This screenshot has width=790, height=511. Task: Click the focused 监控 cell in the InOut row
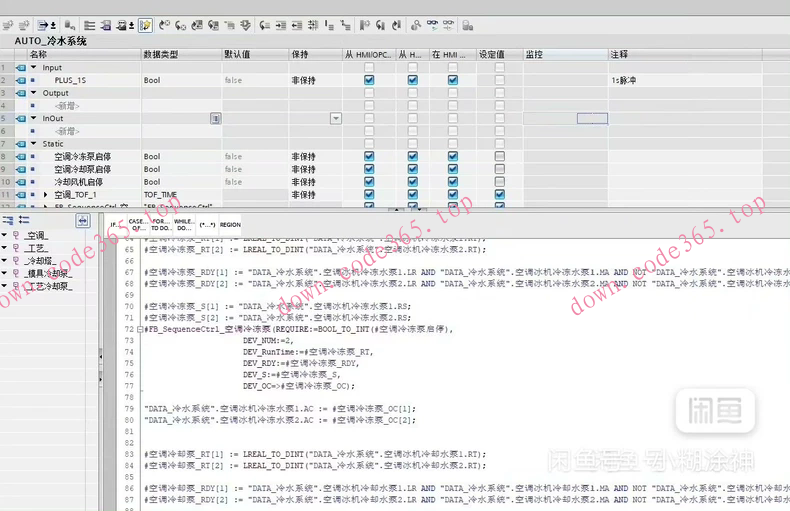point(592,118)
